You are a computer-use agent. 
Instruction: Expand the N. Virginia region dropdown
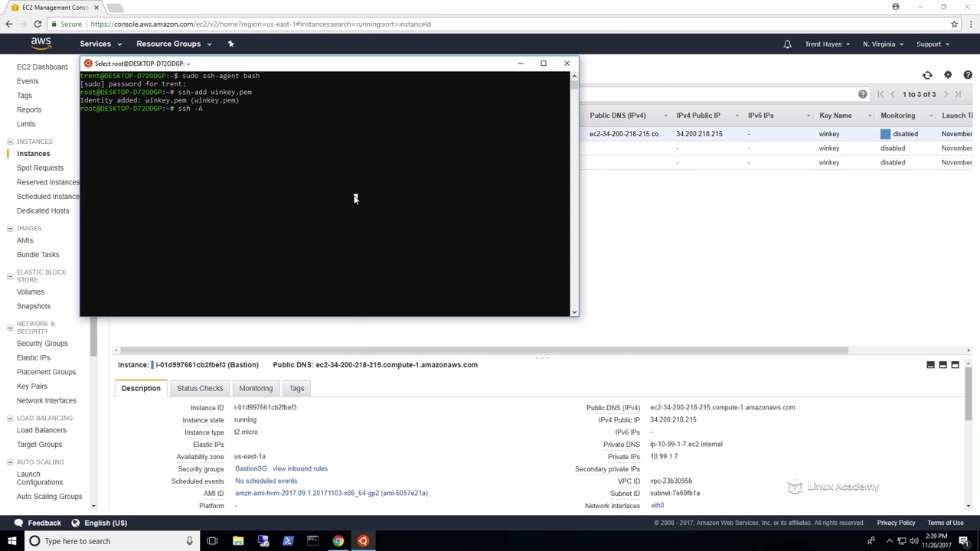point(883,44)
